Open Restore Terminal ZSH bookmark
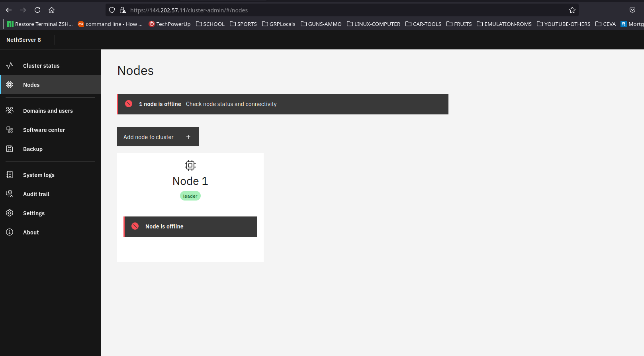Screen dimensions: 644x356 point(40,24)
